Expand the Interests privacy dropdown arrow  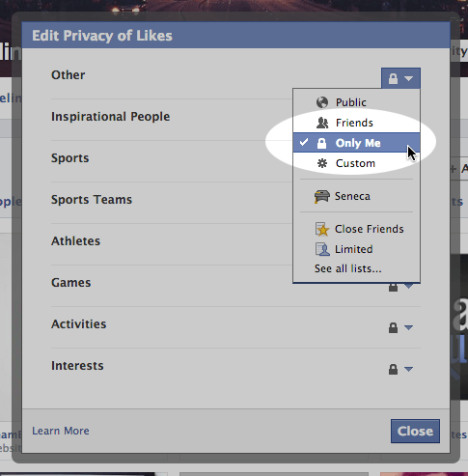point(408,369)
